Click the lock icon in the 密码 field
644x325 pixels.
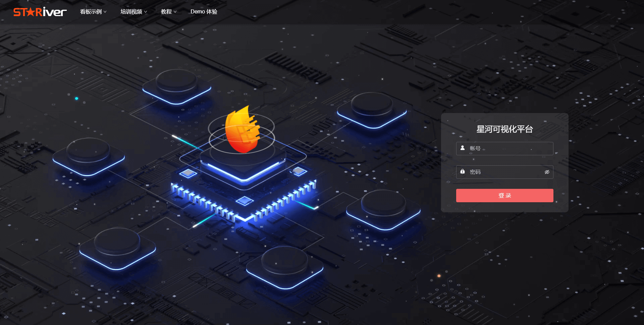(463, 171)
